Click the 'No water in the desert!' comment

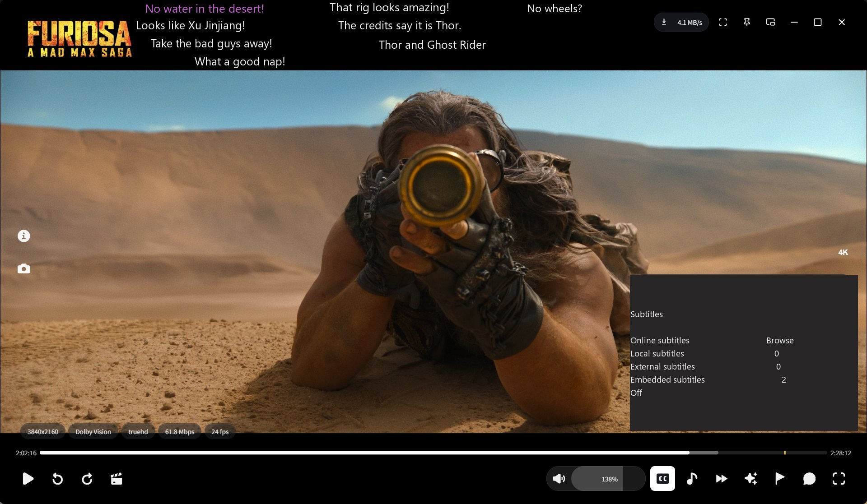[205, 9]
